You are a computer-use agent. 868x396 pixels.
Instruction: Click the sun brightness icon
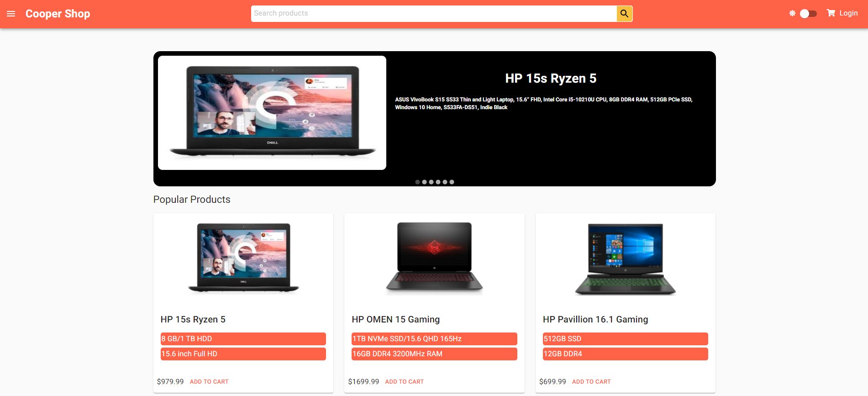pos(792,14)
